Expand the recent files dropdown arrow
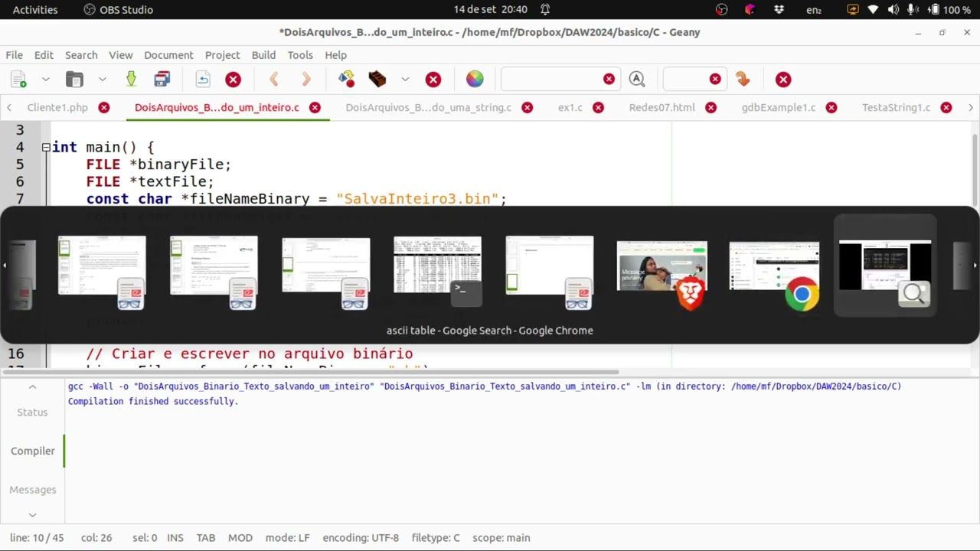 [x=102, y=80]
